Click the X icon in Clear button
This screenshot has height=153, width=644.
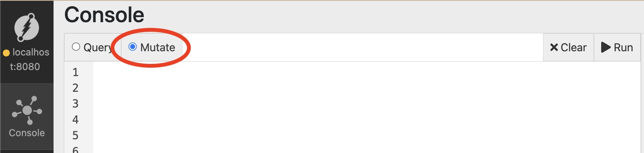pyautogui.click(x=554, y=47)
